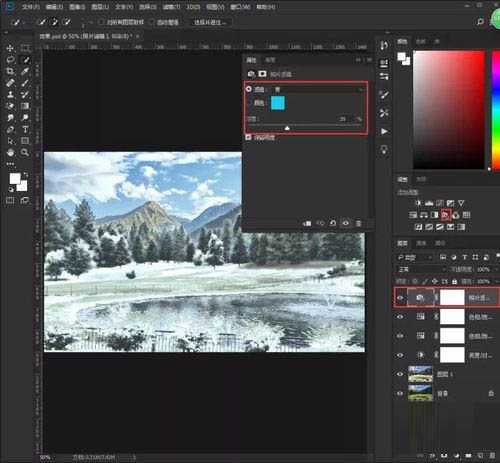This screenshot has height=463, width=500.
Task: Select the Zoom magnifier tool
Action: [25, 153]
